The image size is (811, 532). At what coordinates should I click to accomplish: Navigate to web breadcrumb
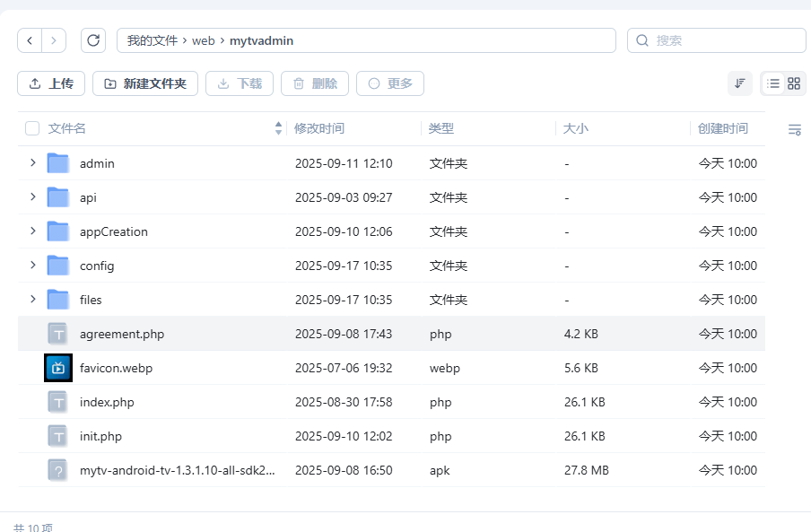click(204, 40)
